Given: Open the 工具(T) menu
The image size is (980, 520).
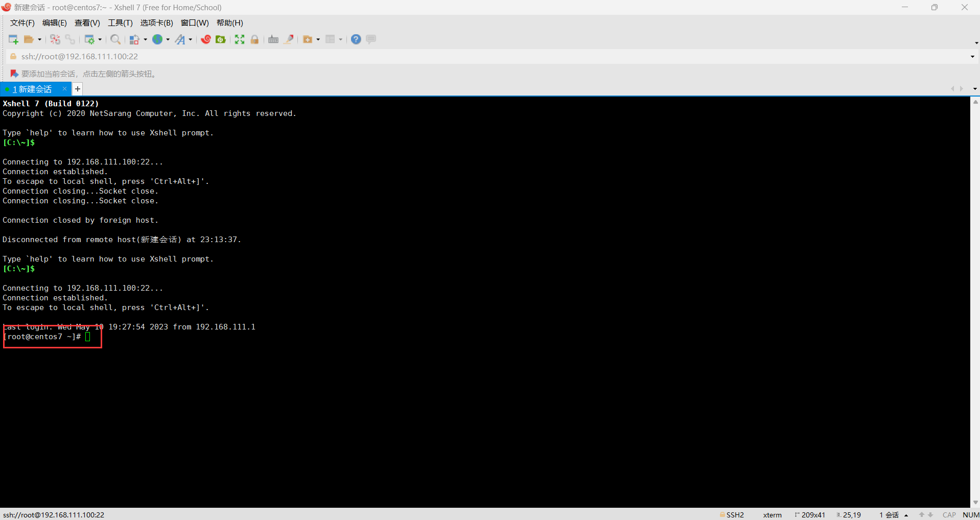Looking at the screenshot, I should (120, 23).
